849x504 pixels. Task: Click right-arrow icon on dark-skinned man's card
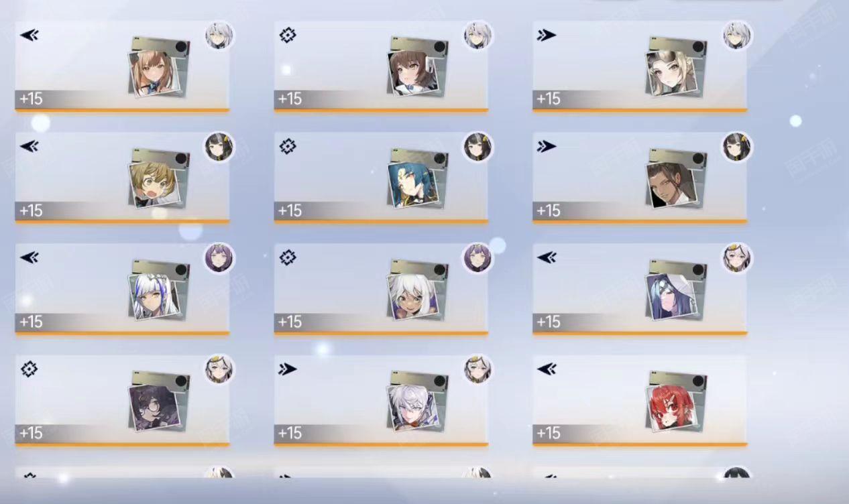tap(547, 146)
